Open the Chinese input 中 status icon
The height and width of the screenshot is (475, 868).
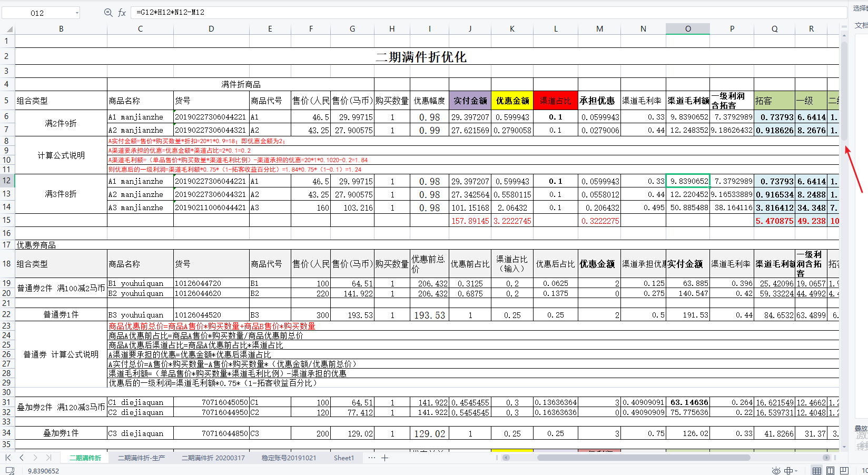[x=788, y=470]
